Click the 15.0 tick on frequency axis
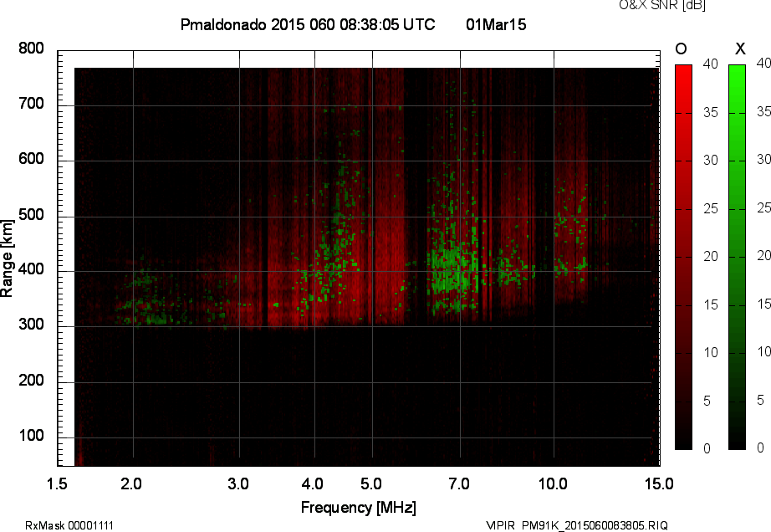 click(658, 483)
